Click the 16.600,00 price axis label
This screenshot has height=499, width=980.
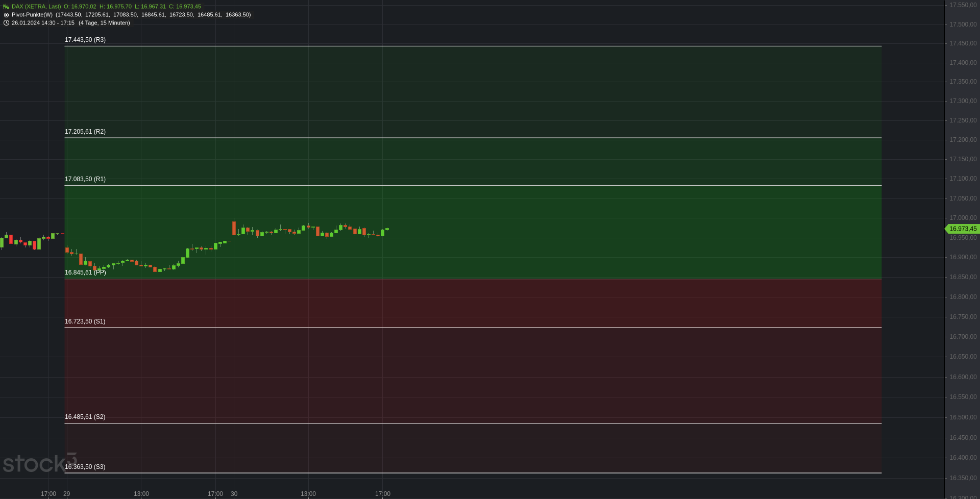[963, 377]
